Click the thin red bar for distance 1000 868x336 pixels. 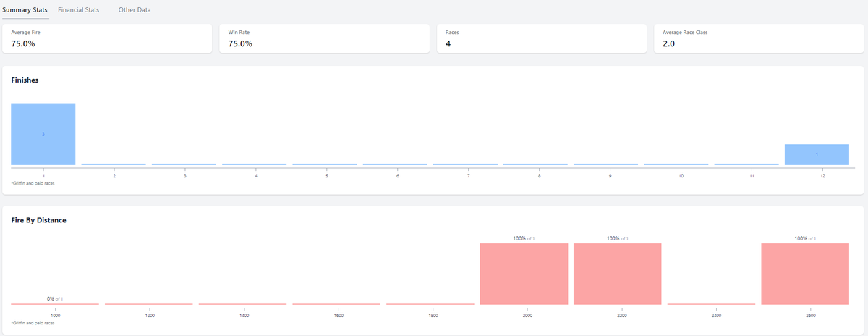pos(55,303)
